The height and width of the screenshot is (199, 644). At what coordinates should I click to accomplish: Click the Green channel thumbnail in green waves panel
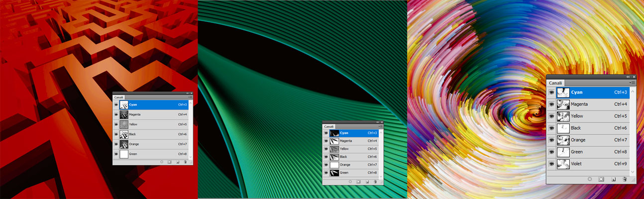pos(334,173)
